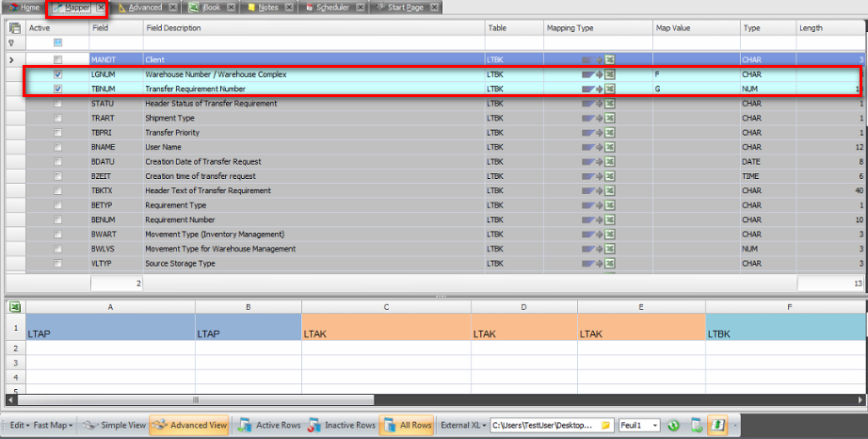Open the Fast Map dropdown
The width and height of the screenshot is (868, 439).
coord(55,425)
